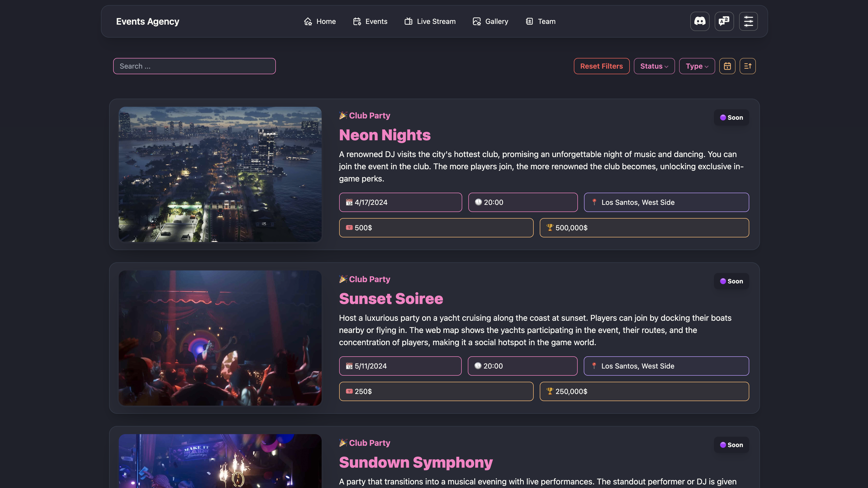Open the Discord link icon
The image size is (868, 488).
(699, 21)
